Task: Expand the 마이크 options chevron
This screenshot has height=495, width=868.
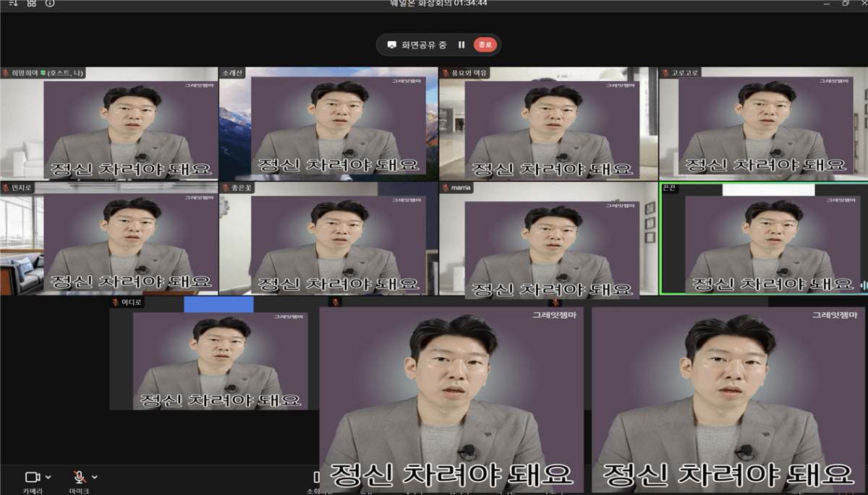Action: coord(95,477)
